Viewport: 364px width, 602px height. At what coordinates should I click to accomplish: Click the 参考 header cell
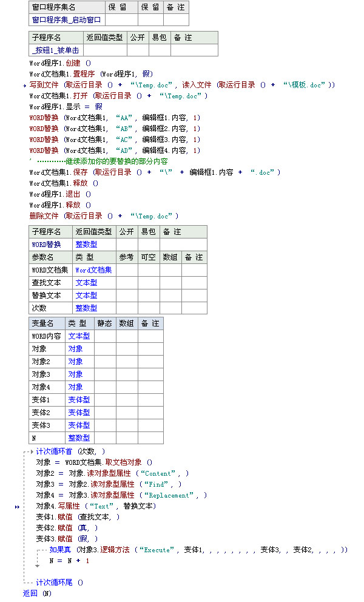[x=127, y=257]
